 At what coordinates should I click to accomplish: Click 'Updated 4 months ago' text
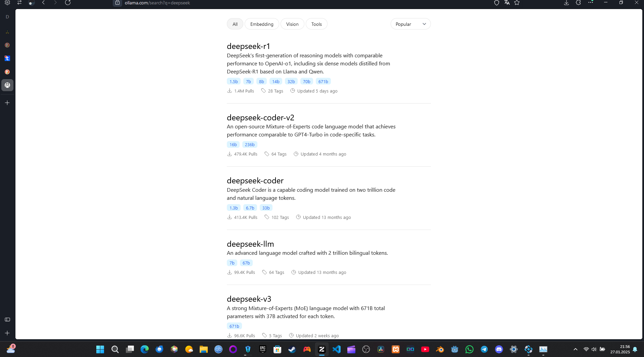(323, 154)
